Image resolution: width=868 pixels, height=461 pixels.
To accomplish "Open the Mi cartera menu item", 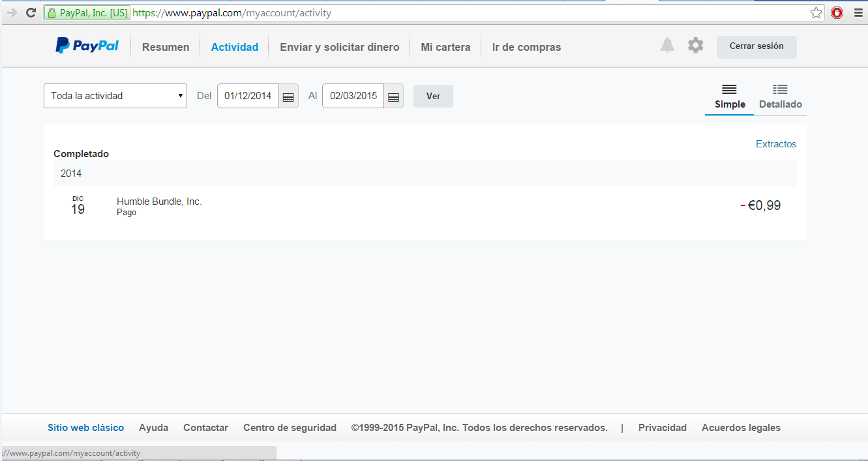I will click(445, 47).
